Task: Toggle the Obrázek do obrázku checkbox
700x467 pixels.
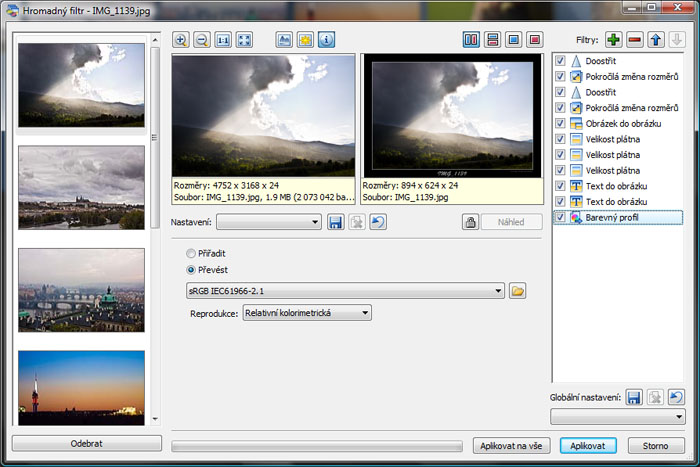Action: tap(561, 123)
